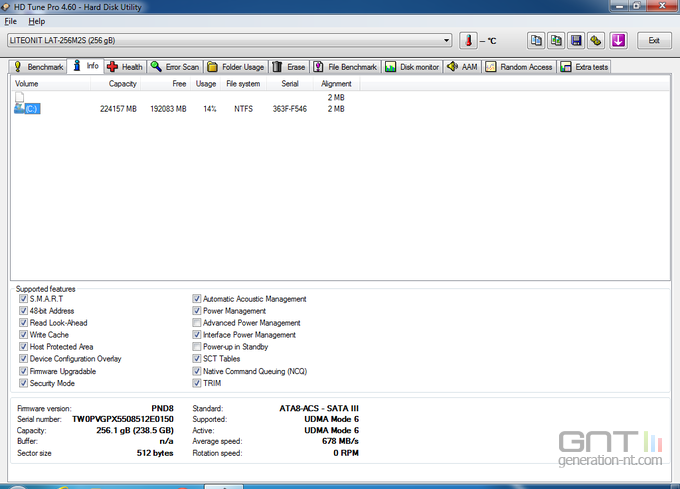Screen dimensions: 680x489
Task: Sort by the Capacity column header
Action: [115, 84]
